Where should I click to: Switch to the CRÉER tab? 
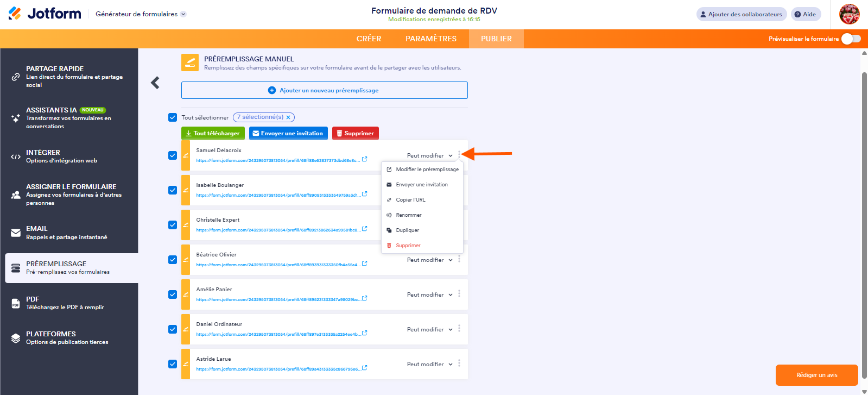[x=369, y=39]
